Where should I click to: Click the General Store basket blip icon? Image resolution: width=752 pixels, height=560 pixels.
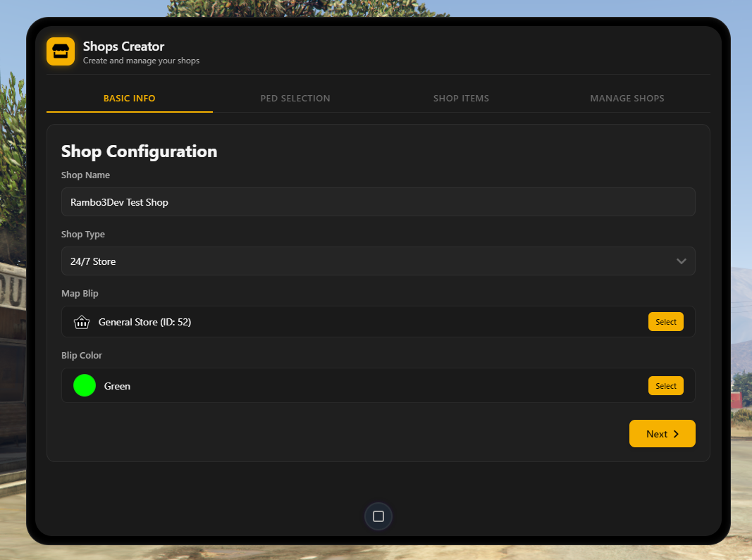[82, 322]
